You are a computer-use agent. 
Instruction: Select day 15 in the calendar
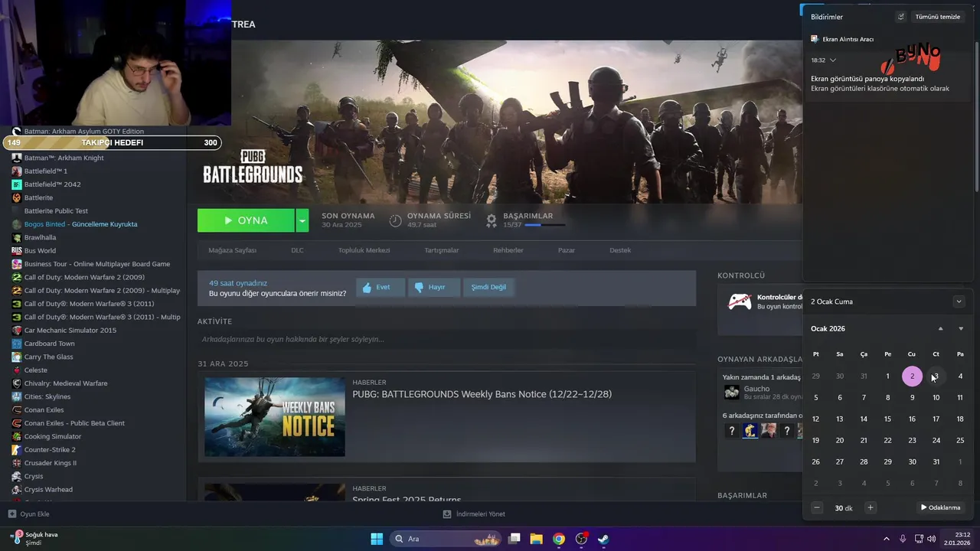(888, 419)
